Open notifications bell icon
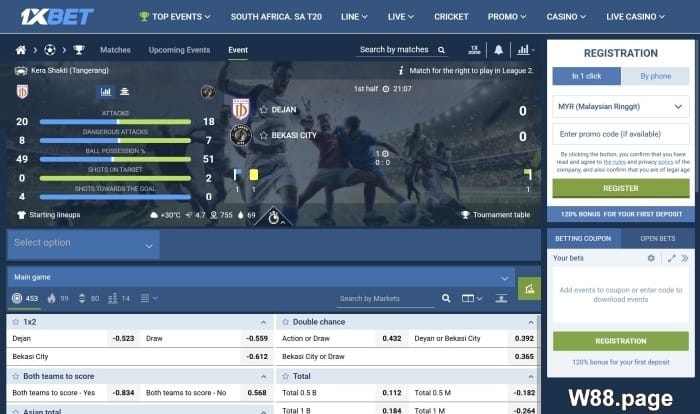 (x=498, y=50)
